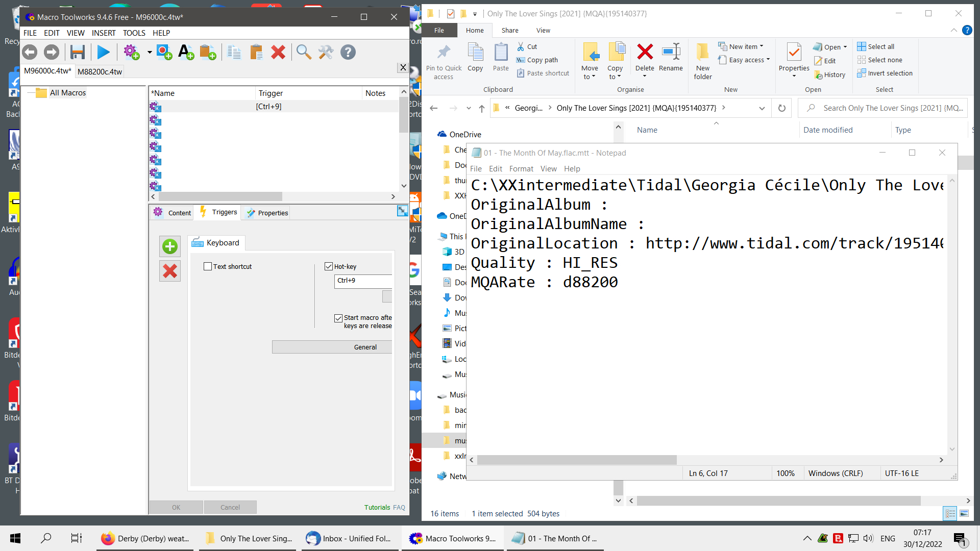Click the Save floppy disk icon
This screenshot has height=551, width=980.
(x=78, y=52)
